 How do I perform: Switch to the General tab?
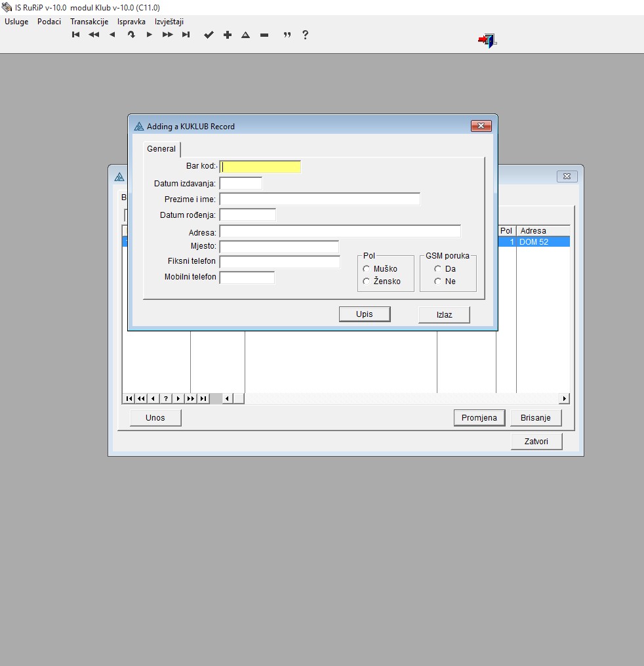[161, 149]
